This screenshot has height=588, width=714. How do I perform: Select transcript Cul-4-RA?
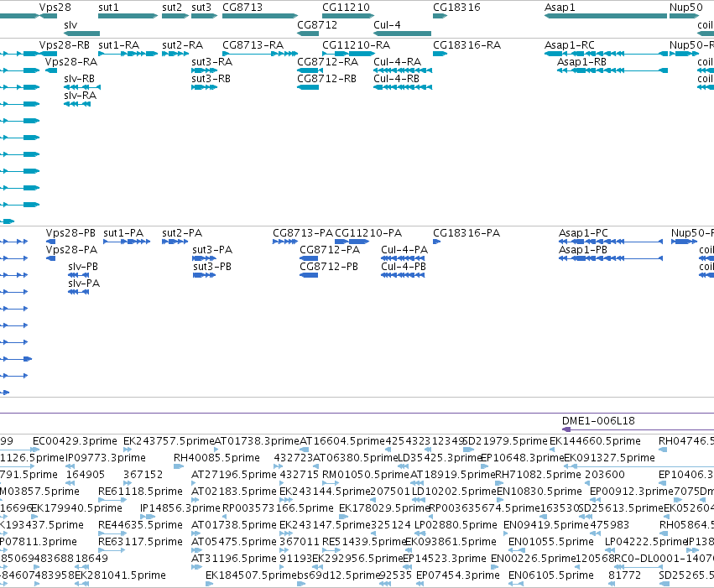pos(397,62)
